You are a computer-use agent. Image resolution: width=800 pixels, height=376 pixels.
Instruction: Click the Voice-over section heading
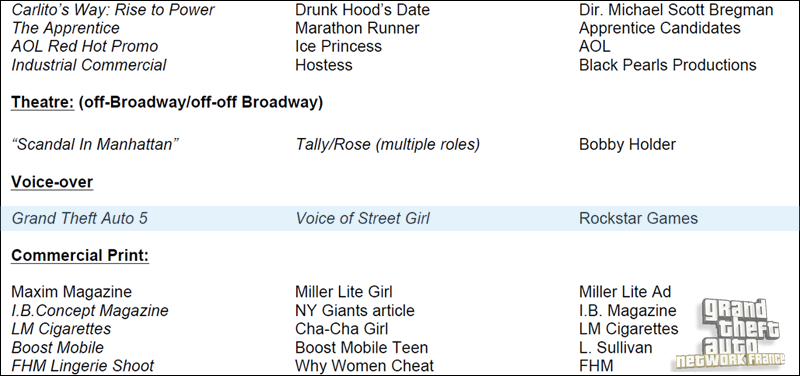pyautogui.click(x=52, y=182)
